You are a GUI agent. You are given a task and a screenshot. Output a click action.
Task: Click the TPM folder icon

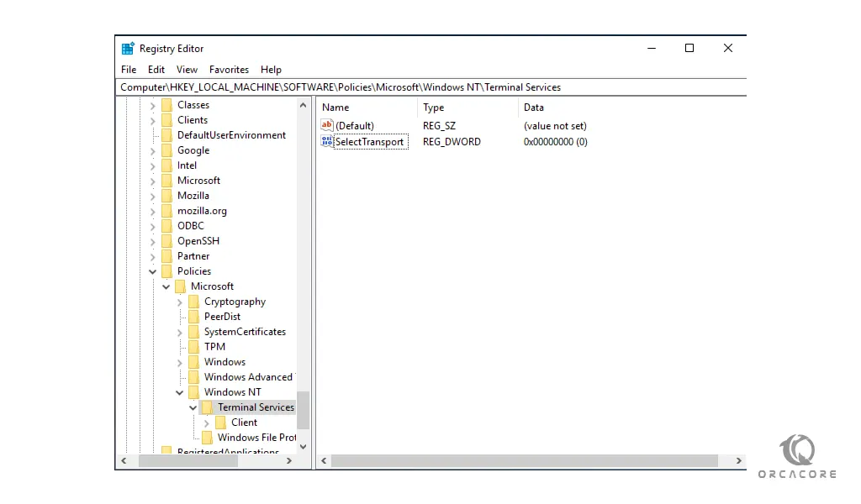coord(194,347)
